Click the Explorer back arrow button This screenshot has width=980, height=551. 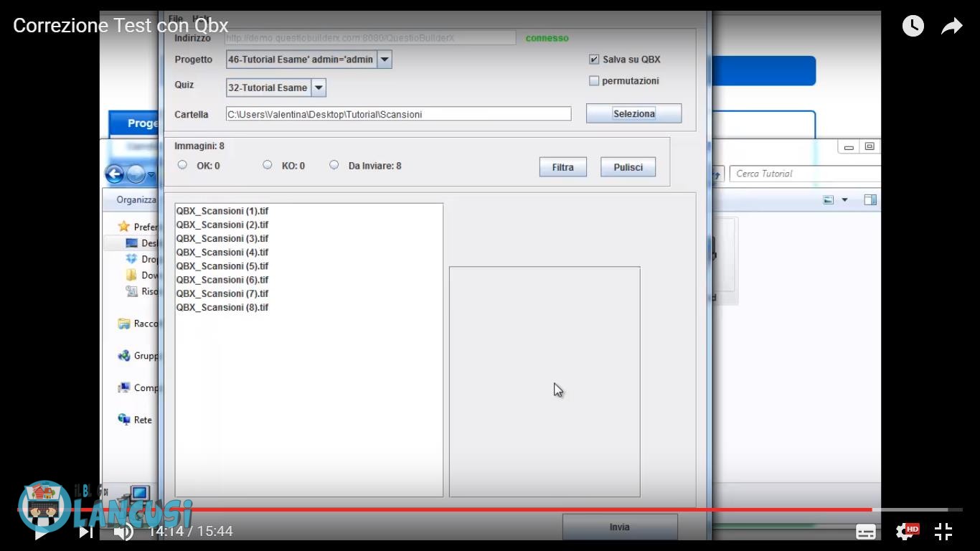click(114, 174)
